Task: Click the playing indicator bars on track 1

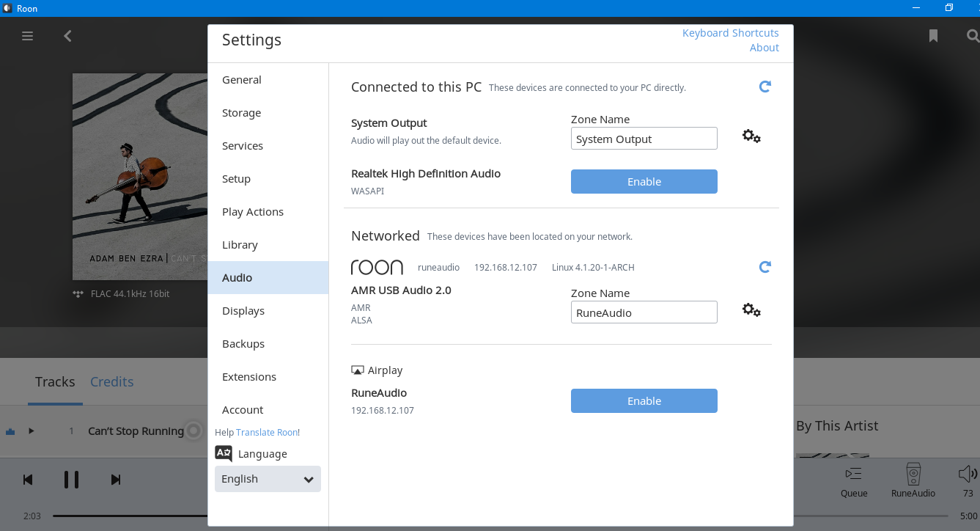Action: [x=10, y=431]
